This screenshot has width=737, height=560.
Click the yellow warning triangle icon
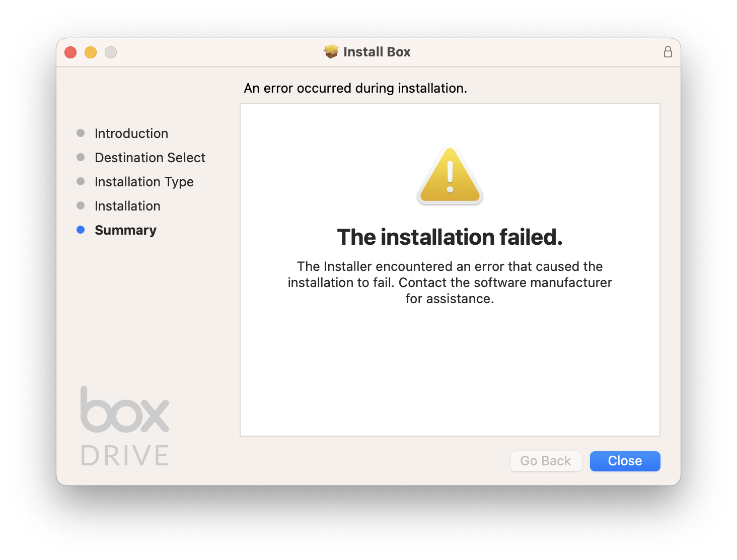(x=450, y=176)
